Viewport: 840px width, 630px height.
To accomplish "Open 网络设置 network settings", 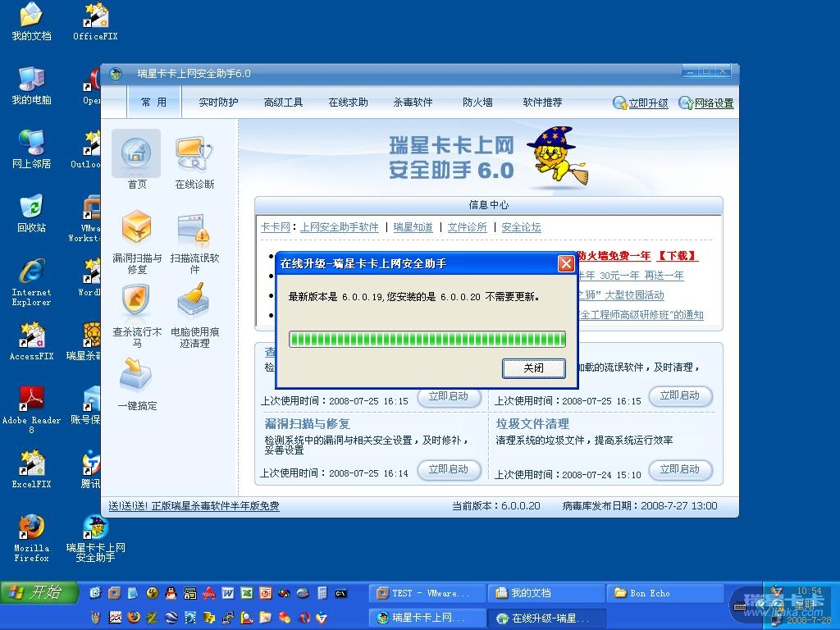I will [706, 103].
